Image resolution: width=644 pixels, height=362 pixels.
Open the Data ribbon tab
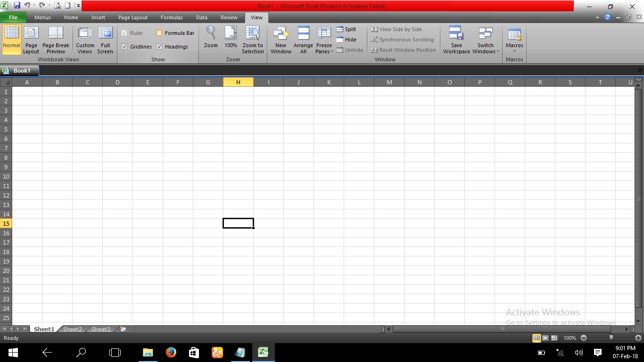pyautogui.click(x=202, y=17)
